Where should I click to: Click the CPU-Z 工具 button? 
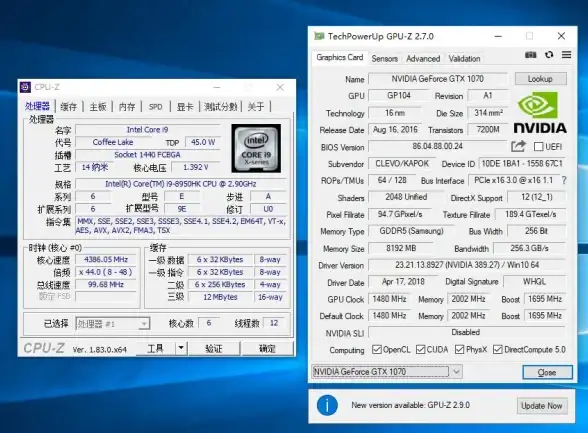pos(155,348)
